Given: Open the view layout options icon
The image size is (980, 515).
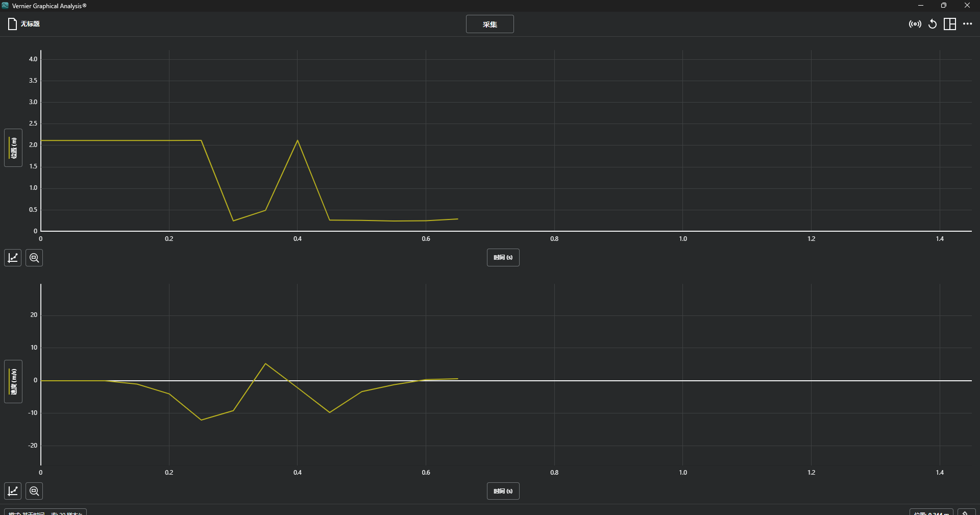Looking at the screenshot, I should pyautogui.click(x=950, y=24).
